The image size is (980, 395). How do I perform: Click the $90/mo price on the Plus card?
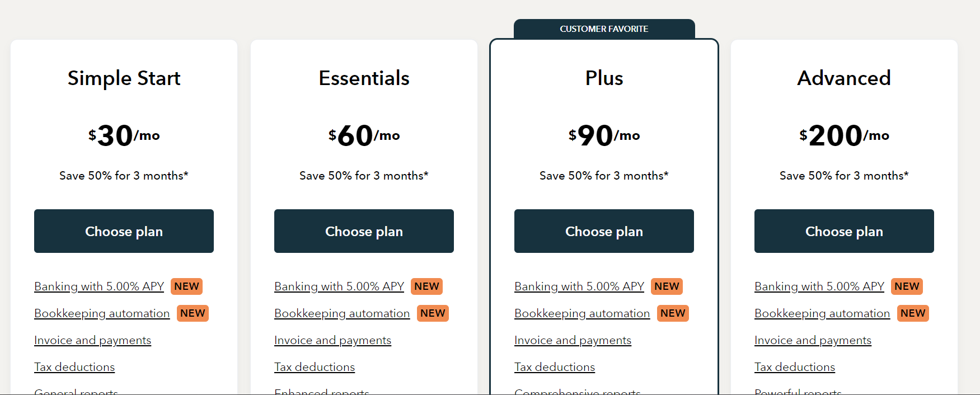[604, 134]
